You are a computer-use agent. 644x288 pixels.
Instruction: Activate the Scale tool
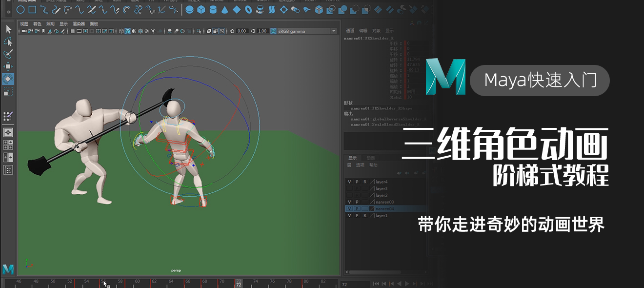pos(8,91)
